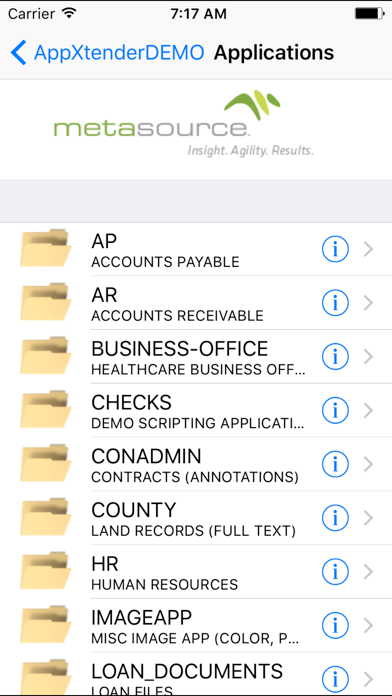Tap the disclosure chevron for BUSINESS-OFFICE

click(x=368, y=357)
